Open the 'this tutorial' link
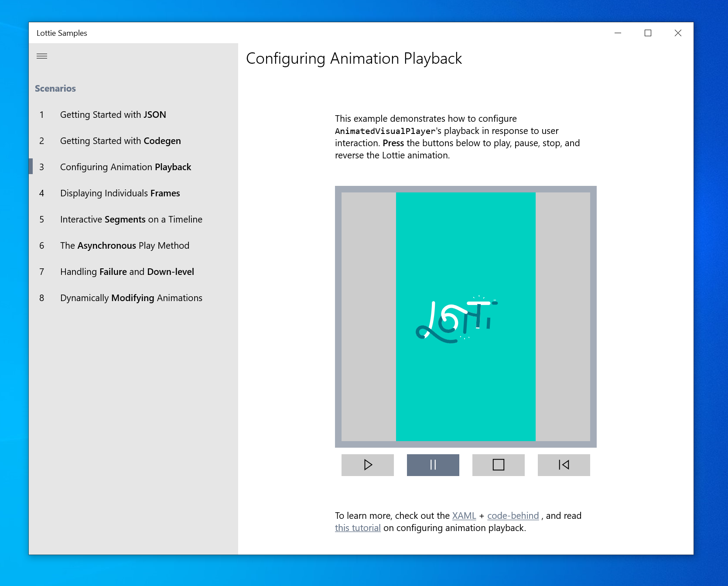This screenshot has height=586, width=728. point(358,528)
